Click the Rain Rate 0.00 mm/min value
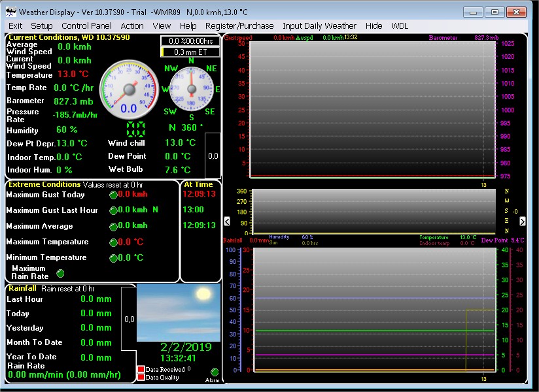Image resolution: width=539 pixels, height=392 pixels. (x=64, y=375)
